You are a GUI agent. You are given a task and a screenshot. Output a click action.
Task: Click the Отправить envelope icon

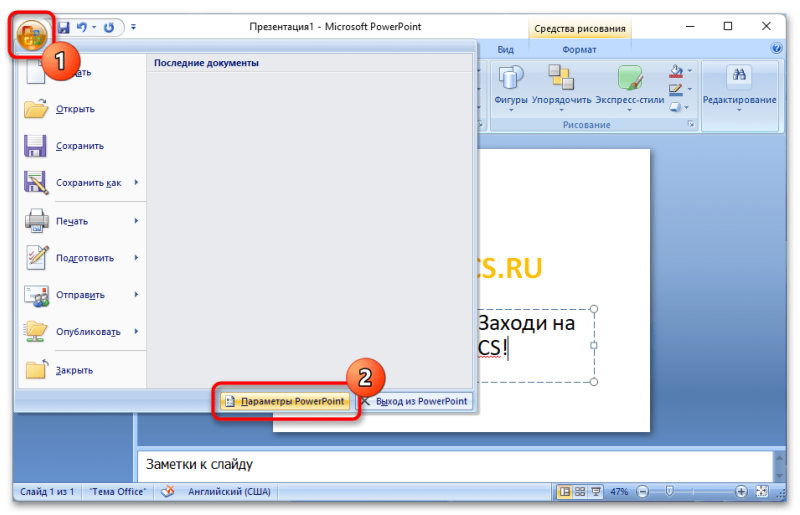[37, 296]
